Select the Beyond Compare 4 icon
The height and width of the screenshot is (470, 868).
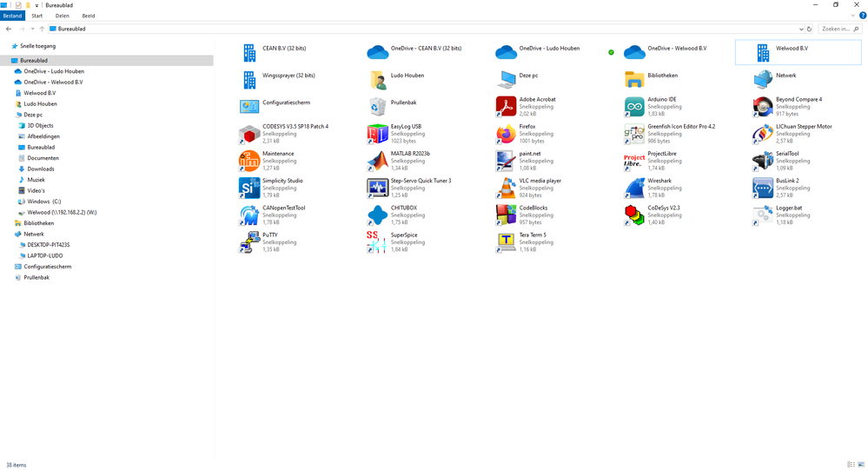point(763,106)
